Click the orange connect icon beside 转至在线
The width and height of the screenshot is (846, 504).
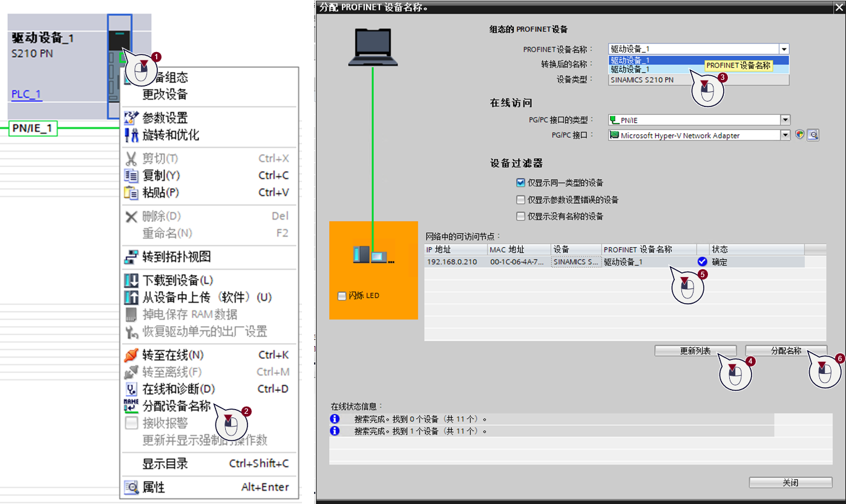point(131,355)
